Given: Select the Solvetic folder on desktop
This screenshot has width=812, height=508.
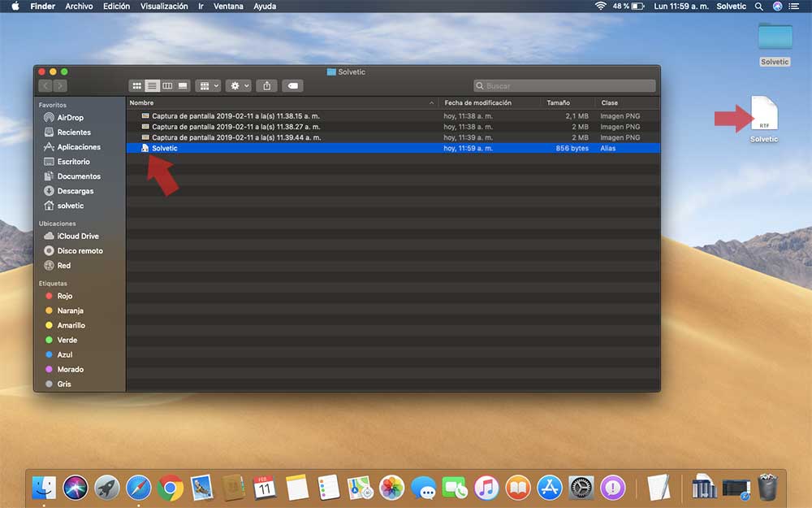Looking at the screenshot, I should [775, 45].
